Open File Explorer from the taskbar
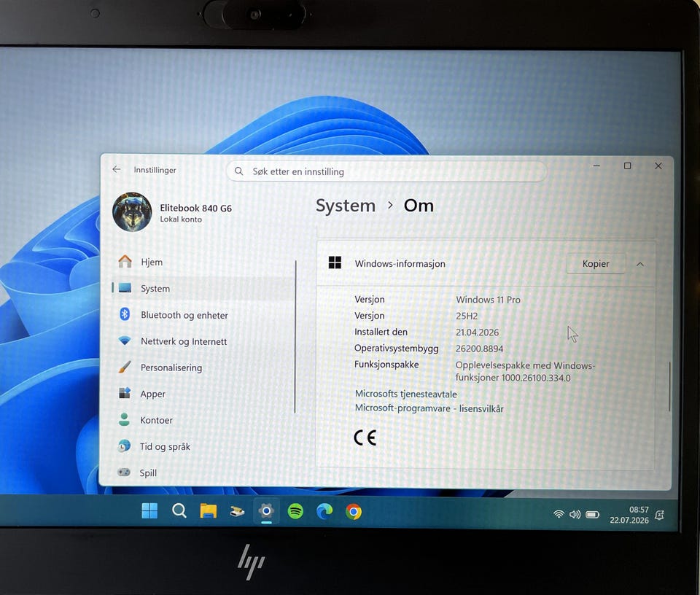Viewport: 700px width, 595px height. coord(208,510)
